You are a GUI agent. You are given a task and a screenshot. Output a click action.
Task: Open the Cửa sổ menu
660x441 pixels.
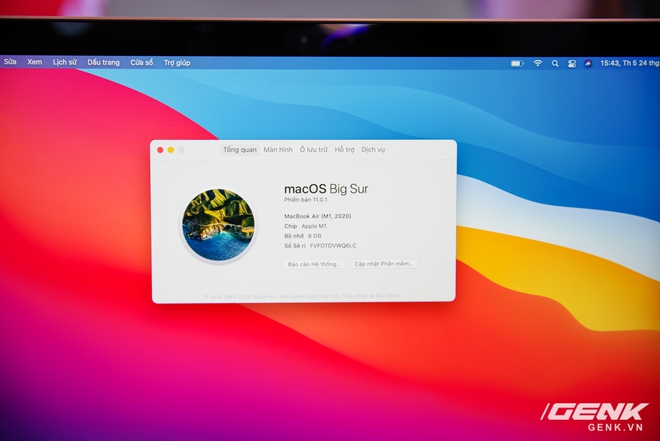point(141,62)
